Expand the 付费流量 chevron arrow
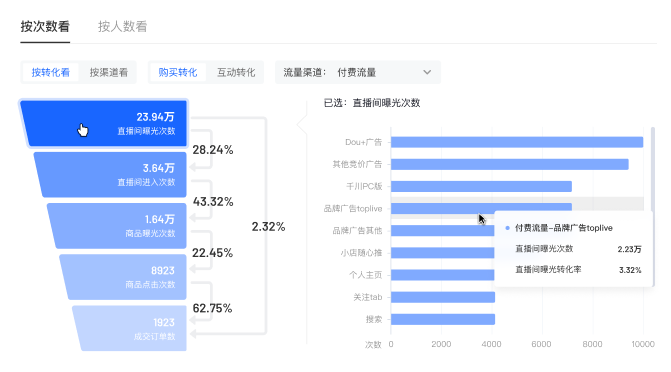This screenshot has height=372, width=671. (x=427, y=72)
